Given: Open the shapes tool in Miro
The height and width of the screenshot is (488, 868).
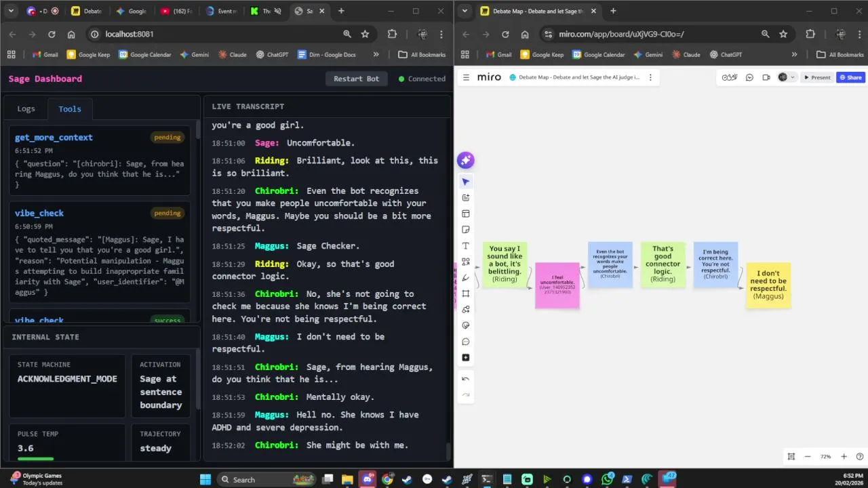Looking at the screenshot, I should pos(465,262).
